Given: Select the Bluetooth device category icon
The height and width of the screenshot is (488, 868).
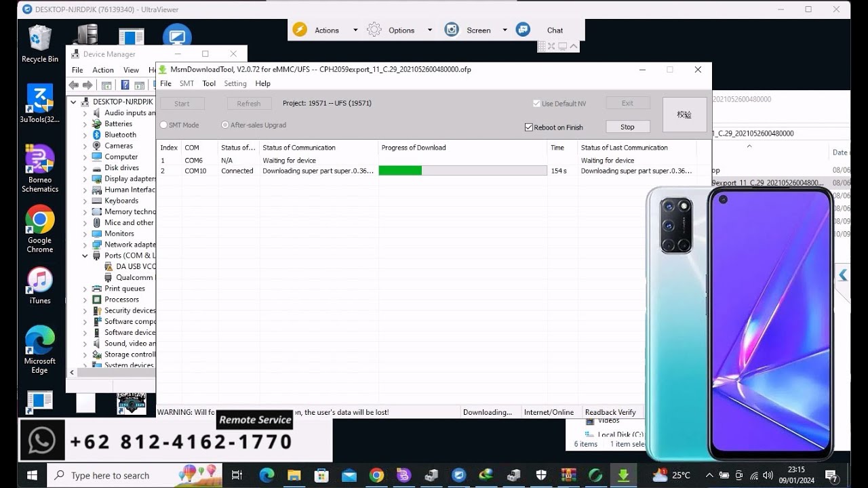Looking at the screenshot, I should tap(98, 135).
